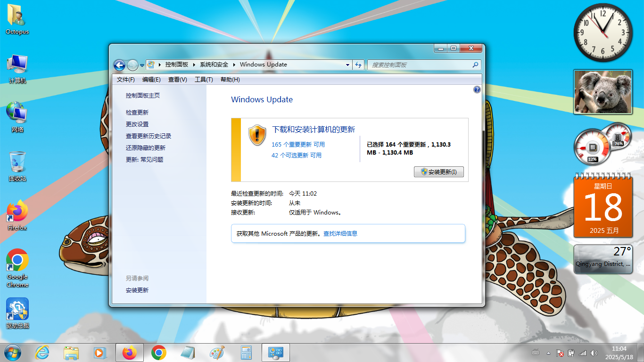Screen dimensions: 644x362
Task: Click the forward navigation arrow button
Action: click(x=132, y=65)
